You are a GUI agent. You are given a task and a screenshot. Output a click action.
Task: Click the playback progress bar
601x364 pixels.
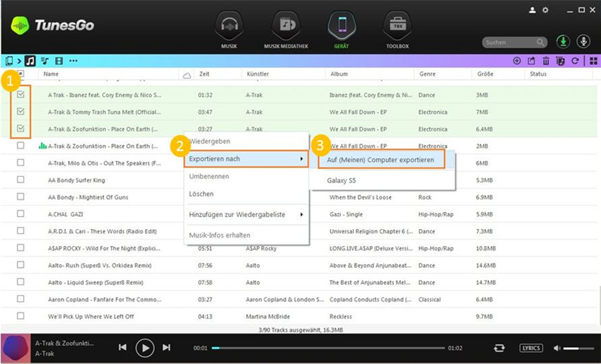click(x=329, y=348)
